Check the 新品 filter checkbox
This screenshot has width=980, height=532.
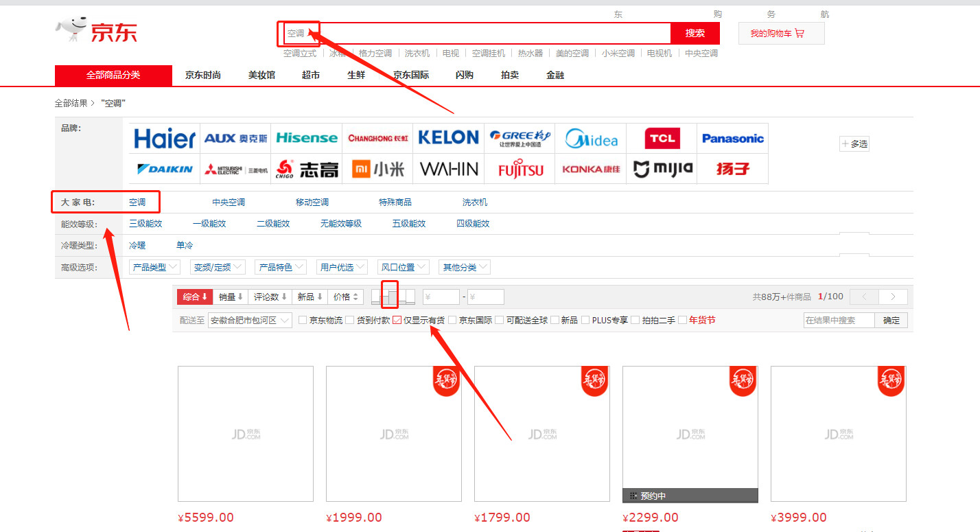pyautogui.click(x=555, y=320)
